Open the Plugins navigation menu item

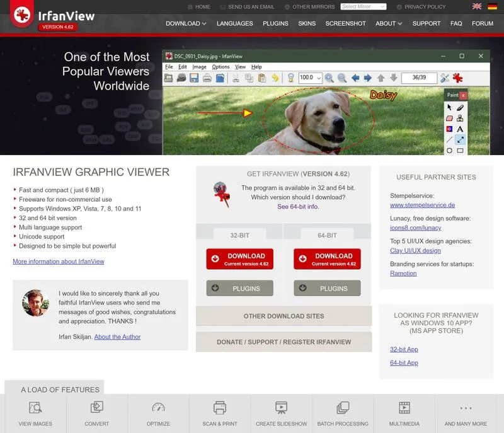(275, 23)
